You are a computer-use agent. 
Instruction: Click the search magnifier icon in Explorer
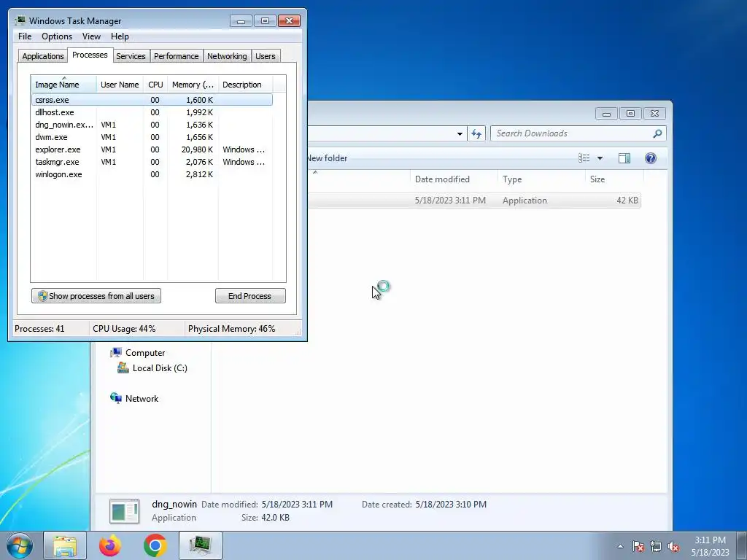pos(657,133)
